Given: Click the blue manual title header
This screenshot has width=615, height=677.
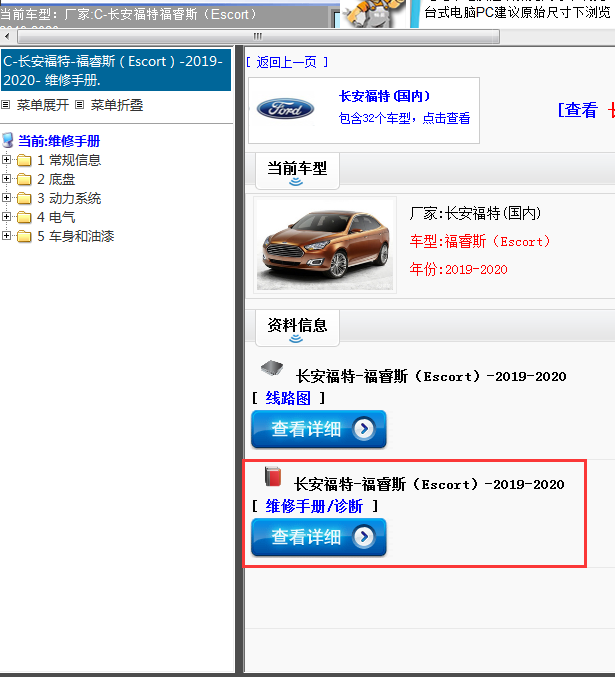Looking at the screenshot, I should pyautogui.click(x=116, y=70).
